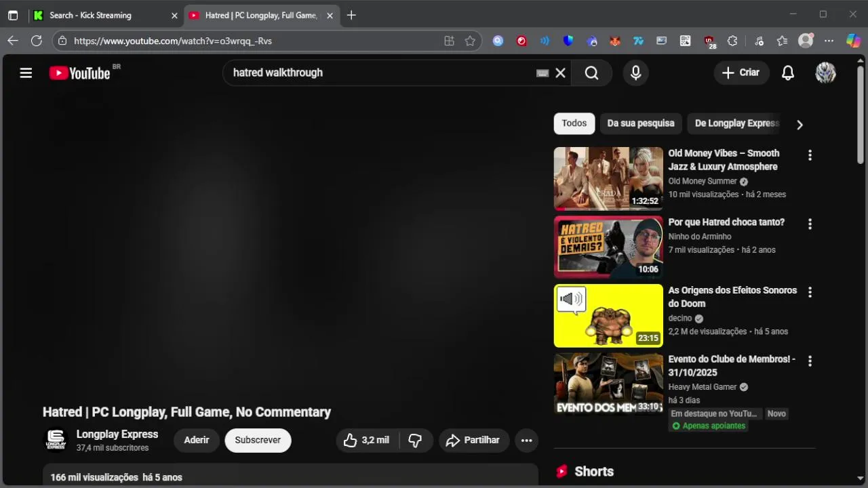The height and width of the screenshot is (488, 868).
Task: Open notifications bell
Action: pos(787,73)
